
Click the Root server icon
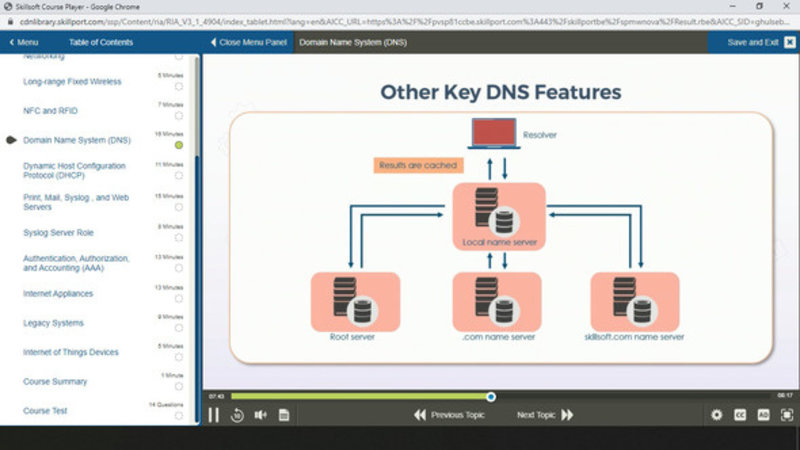355,302
